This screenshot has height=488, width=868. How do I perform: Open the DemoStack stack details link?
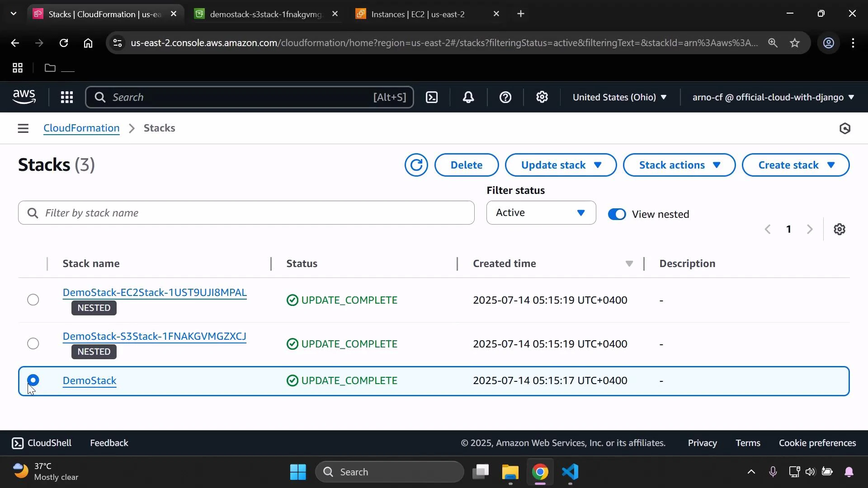coord(89,380)
